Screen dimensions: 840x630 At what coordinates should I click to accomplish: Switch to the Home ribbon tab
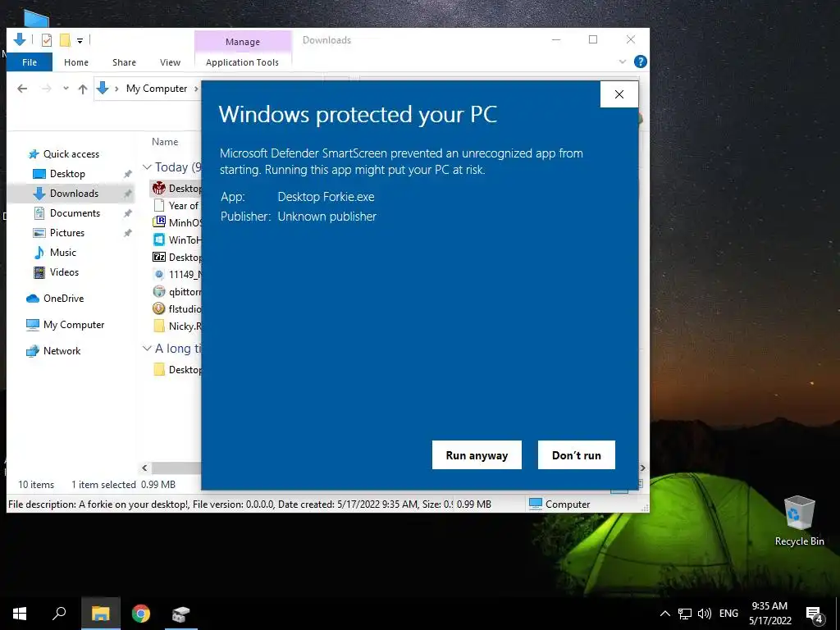(76, 62)
